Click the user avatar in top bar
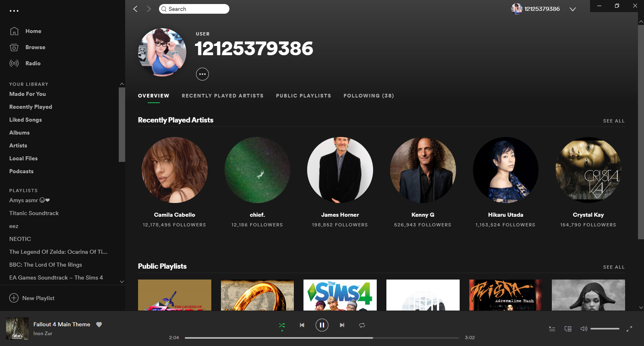This screenshot has width=644, height=346. (517, 9)
